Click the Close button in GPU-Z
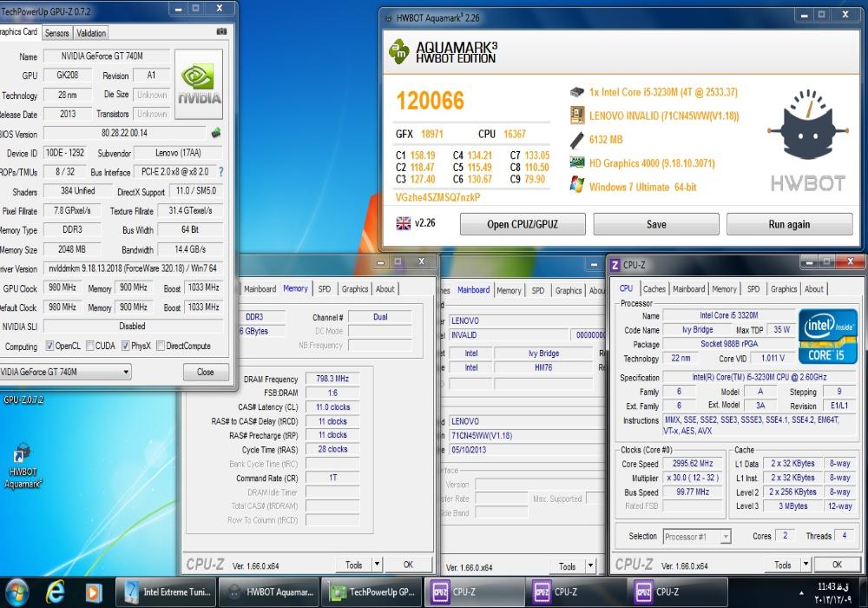 206,372
